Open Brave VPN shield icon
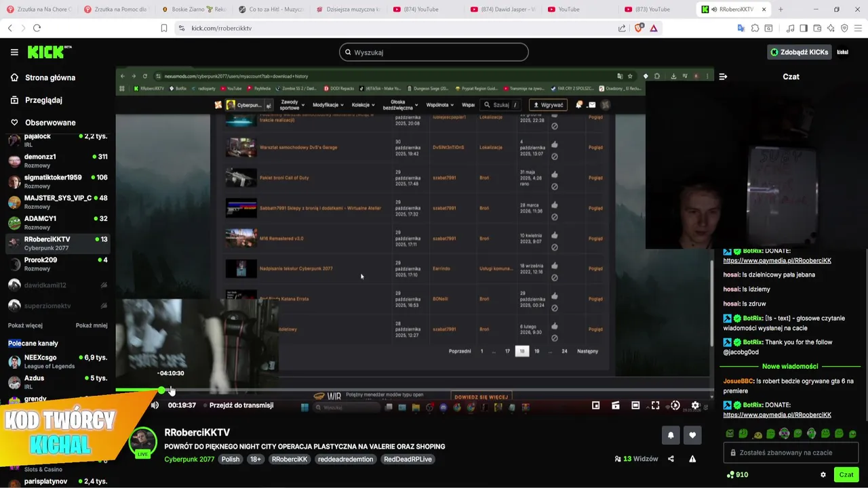868x488 pixels. (844, 28)
